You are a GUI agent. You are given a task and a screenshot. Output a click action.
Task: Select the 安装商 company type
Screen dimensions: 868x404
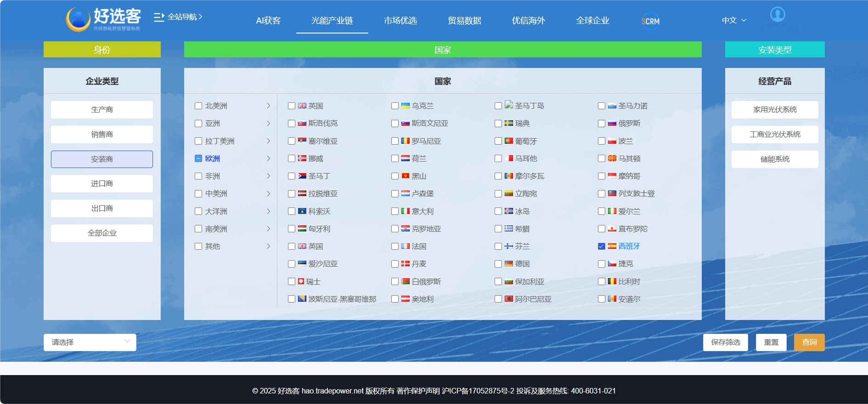(102, 159)
